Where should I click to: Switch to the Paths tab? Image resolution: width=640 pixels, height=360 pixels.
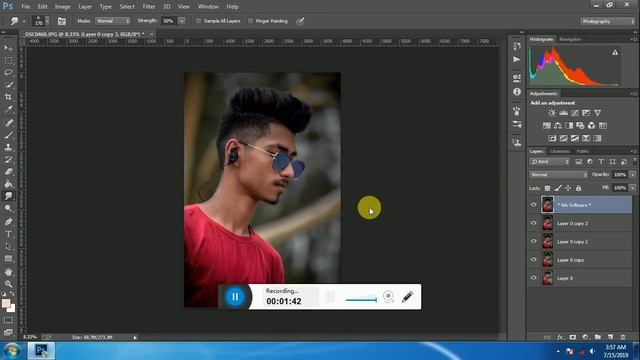pyautogui.click(x=582, y=151)
